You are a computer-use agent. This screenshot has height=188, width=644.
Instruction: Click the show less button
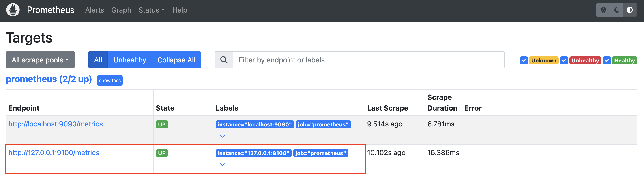point(110,81)
